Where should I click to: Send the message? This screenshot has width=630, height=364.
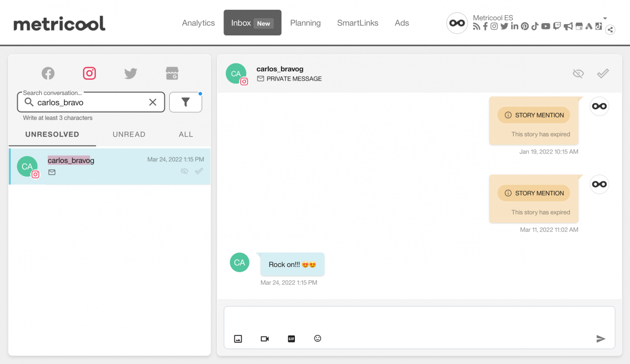(600, 338)
